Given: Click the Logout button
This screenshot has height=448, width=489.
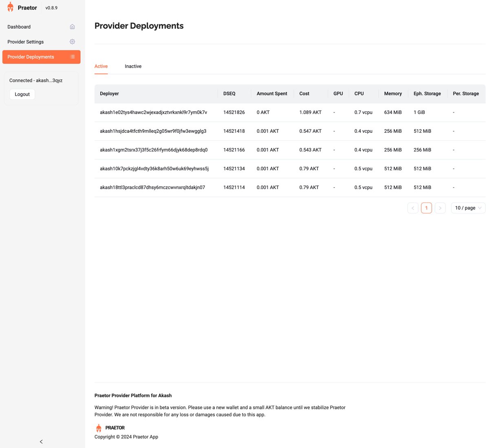Looking at the screenshot, I should 22,94.
